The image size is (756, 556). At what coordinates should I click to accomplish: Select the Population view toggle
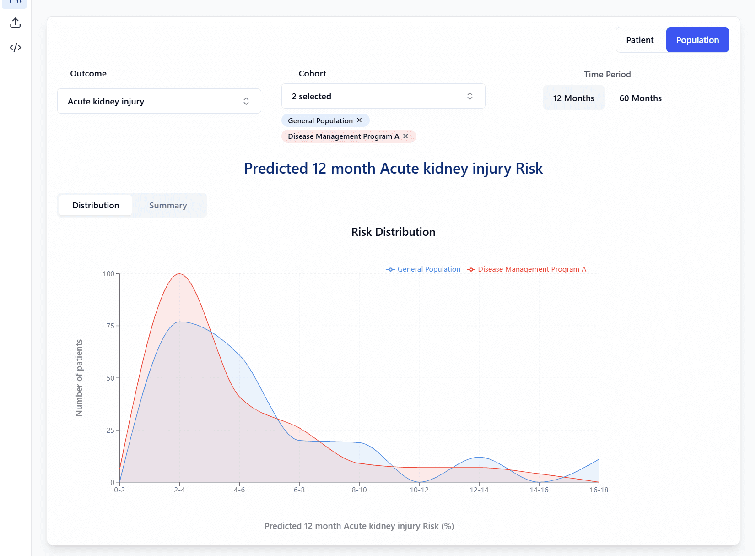point(697,40)
